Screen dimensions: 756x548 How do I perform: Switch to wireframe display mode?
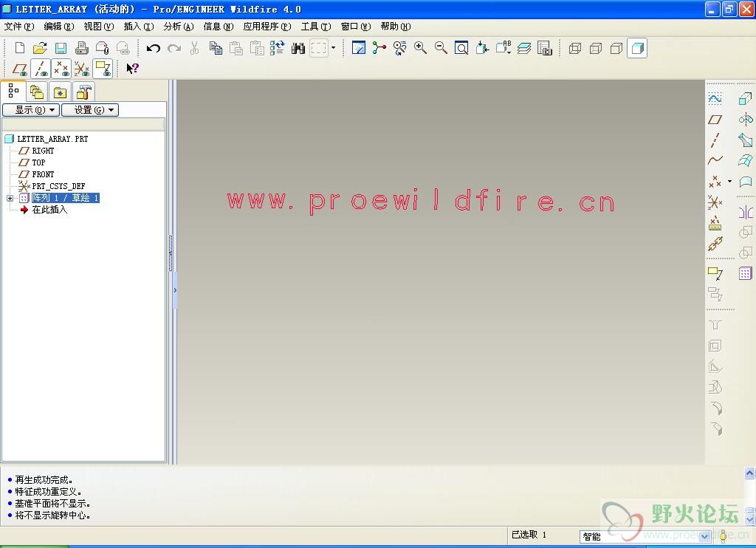(574, 48)
